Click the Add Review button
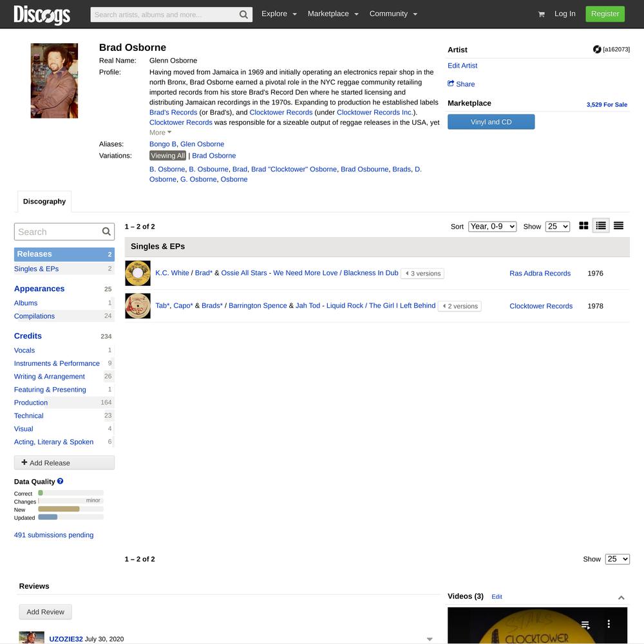The width and height of the screenshot is (644, 644). coord(45,612)
